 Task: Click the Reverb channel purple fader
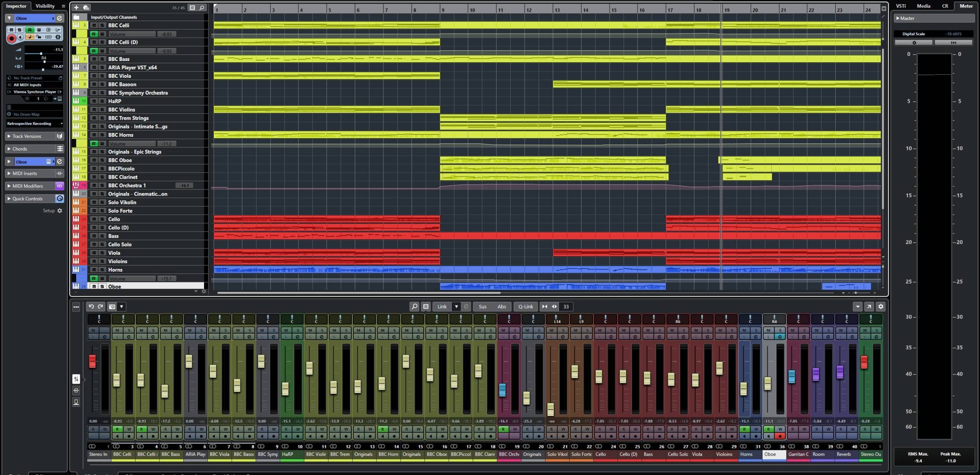tap(840, 372)
